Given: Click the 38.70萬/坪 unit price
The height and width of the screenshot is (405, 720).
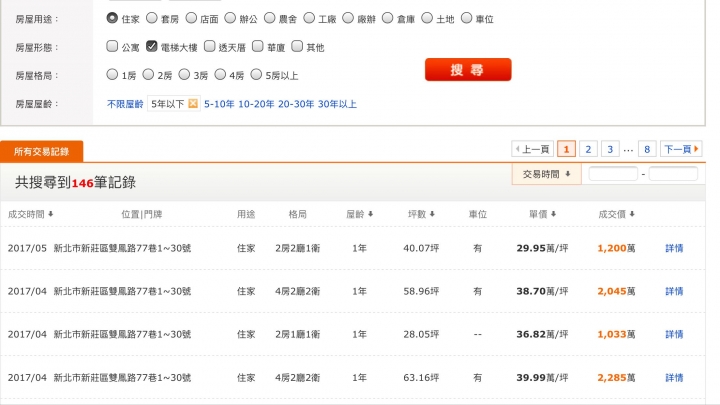Looking at the screenshot, I should coord(542,292).
